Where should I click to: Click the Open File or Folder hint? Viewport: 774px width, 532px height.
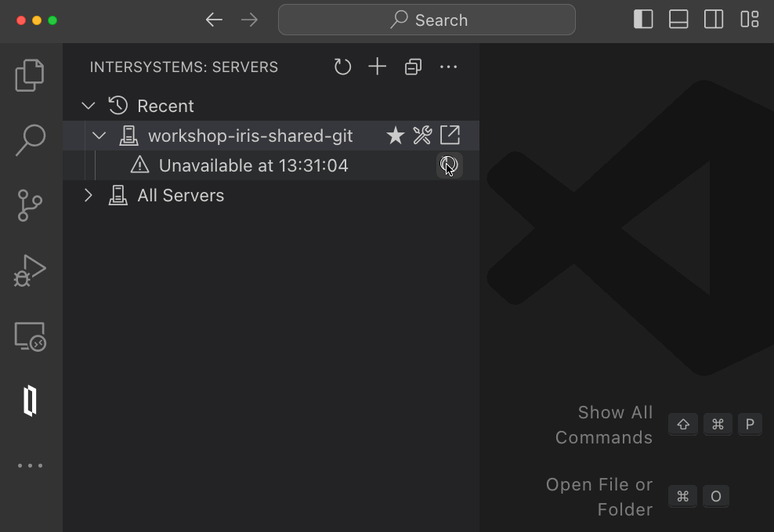pyautogui.click(x=599, y=497)
